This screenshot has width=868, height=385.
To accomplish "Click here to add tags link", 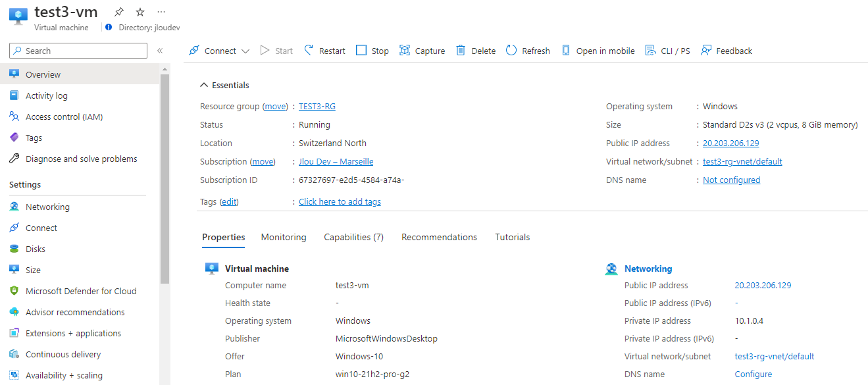I will (340, 201).
